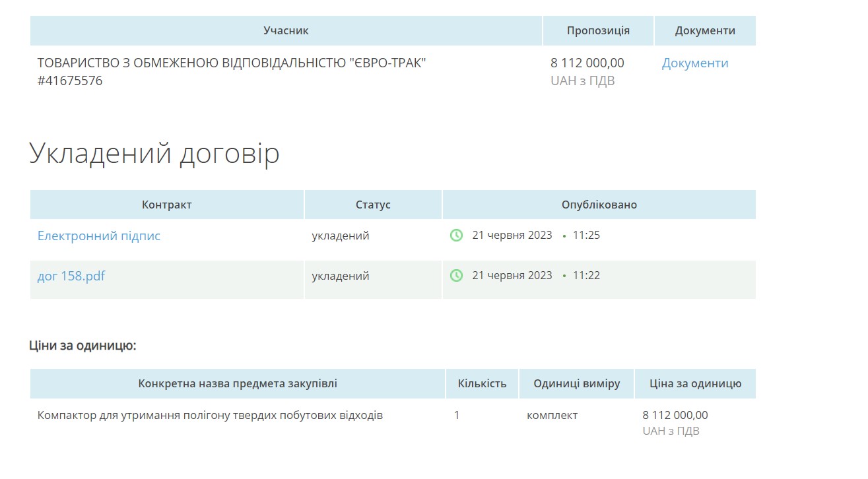Click the укладений status in дог 158.pdf row
This screenshot has height=479, width=868.
(341, 276)
